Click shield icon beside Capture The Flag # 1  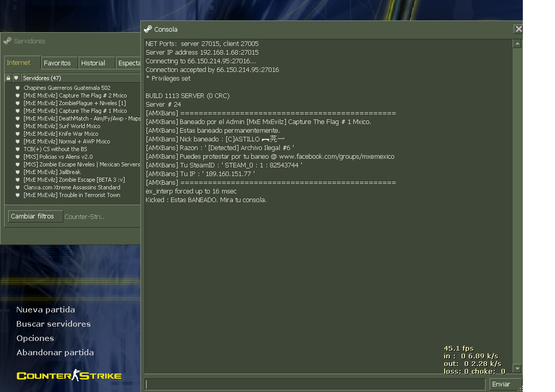tap(18, 111)
